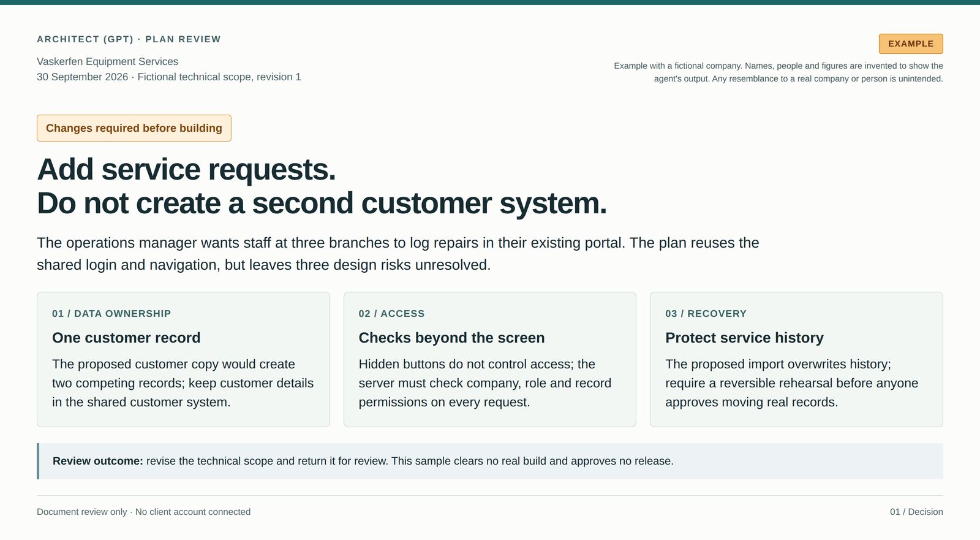This screenshot has width=980, height=540.
Task: Click the fictional company disclaimer text
Action: [x=778, y=72]
